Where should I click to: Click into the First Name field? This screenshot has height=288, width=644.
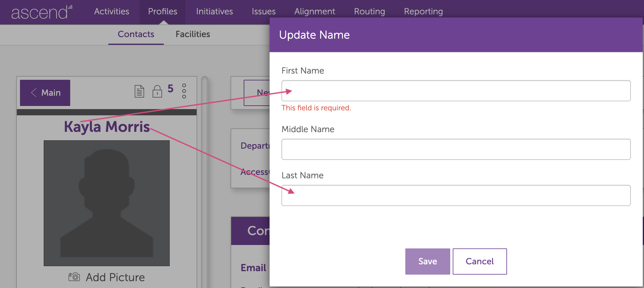[x=456, y=91]
